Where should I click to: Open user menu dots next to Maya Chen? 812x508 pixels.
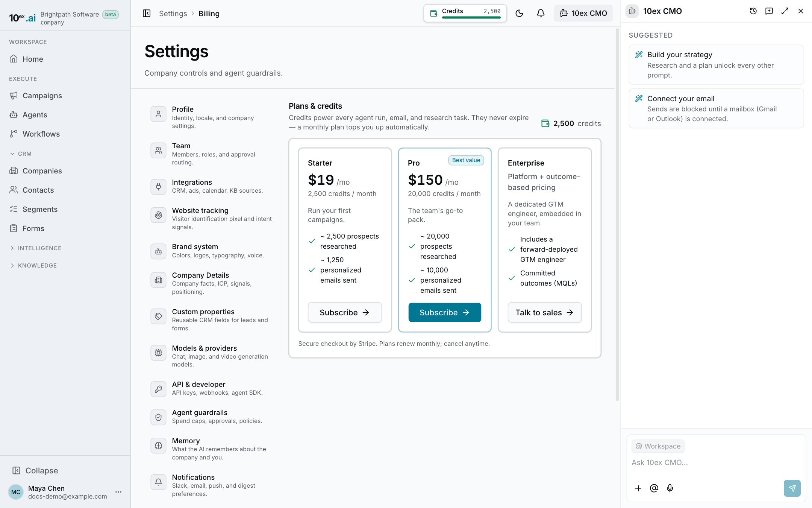[x=118, y=492]
